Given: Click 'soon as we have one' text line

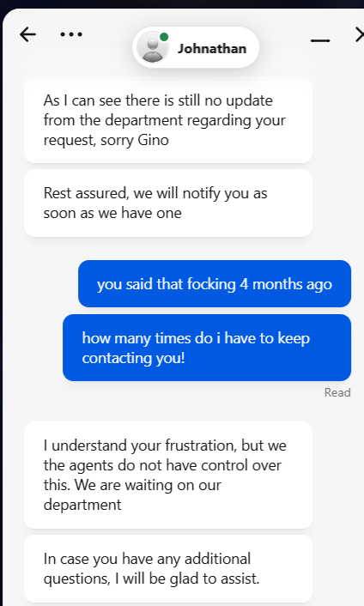Looking at the screenshot, I should coord(112,213).
